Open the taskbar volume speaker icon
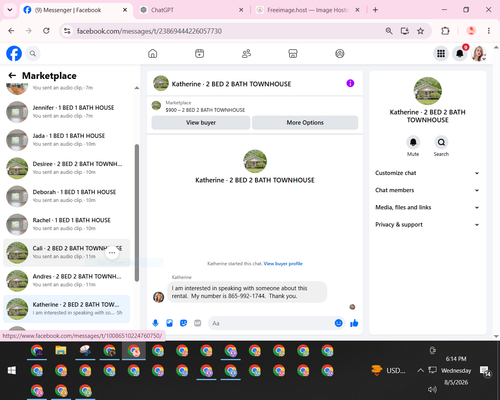This screenshot has height=400, width=500. pos(432,389)
